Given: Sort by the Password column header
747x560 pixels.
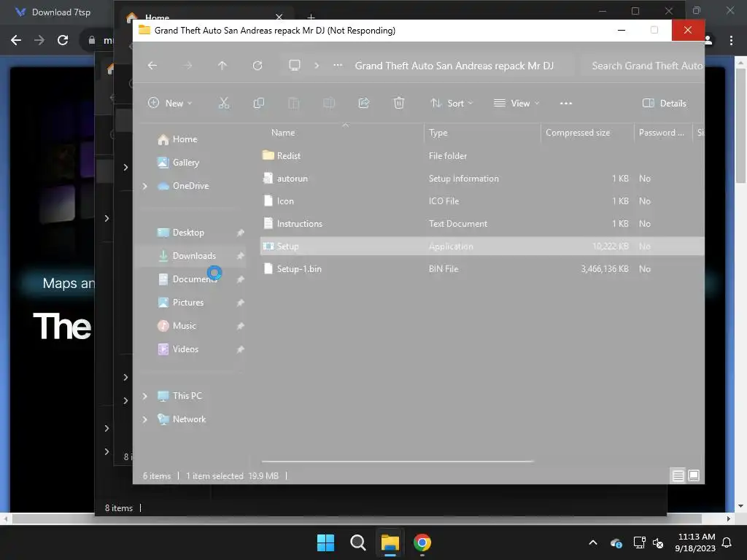Looking at the screenshot, I should tap(661, 133).
